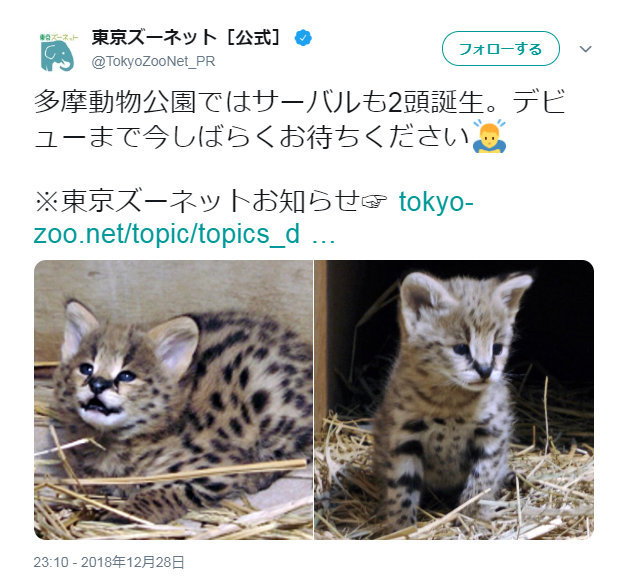This screenshot has width=630, height=584.
Task: Open tweet options chevron menu
Action: tap(585, 49)
